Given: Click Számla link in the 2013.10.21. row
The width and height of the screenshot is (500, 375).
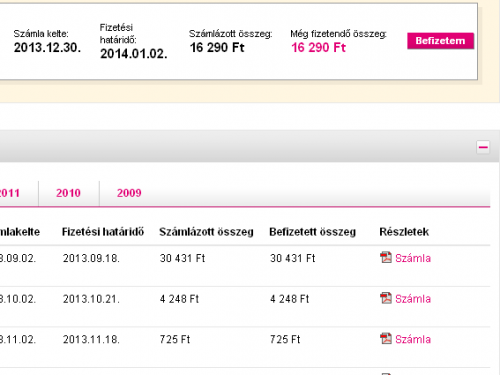Looking at the screenshot, I should (x=413, y=299).
